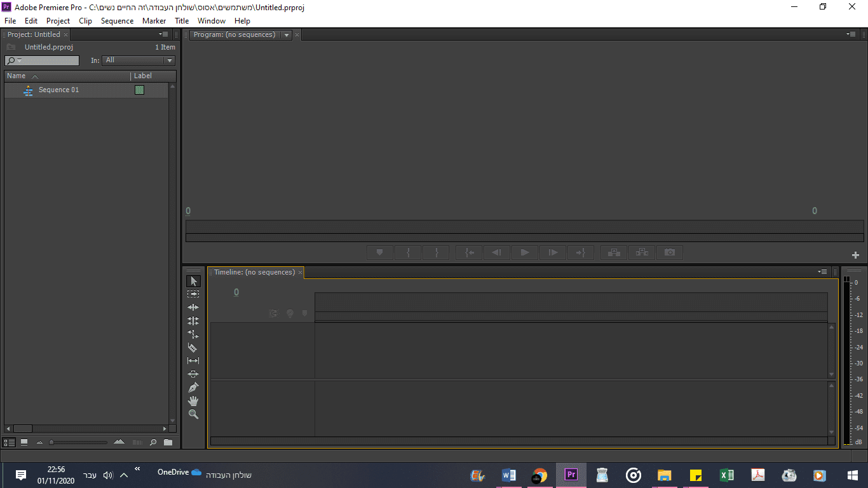
Task: Open the Program monitor sequence dropdown
Action: 287,35
